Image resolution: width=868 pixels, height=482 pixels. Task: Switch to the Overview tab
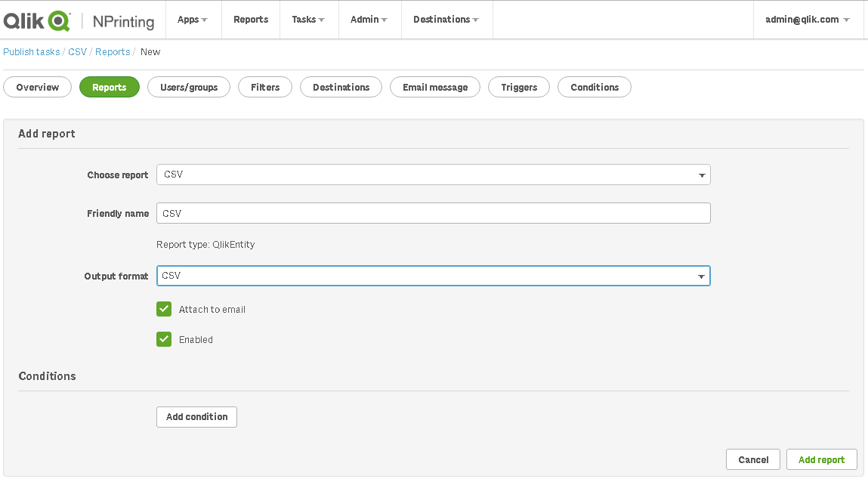38,88
